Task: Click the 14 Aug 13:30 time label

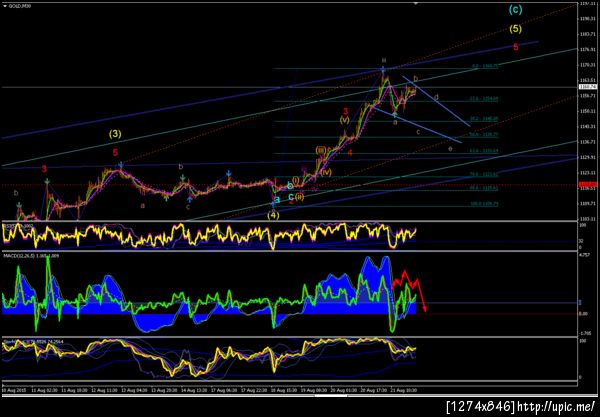Action: 194,391
